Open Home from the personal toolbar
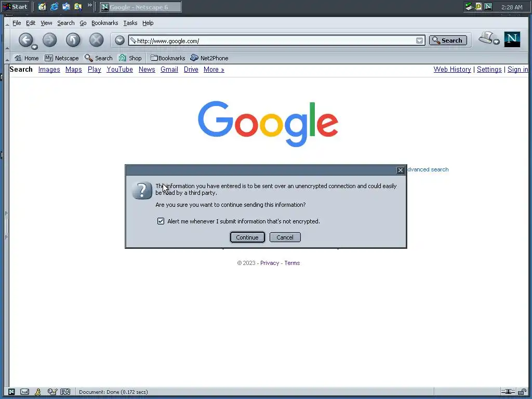 click(x=26, y=58)
